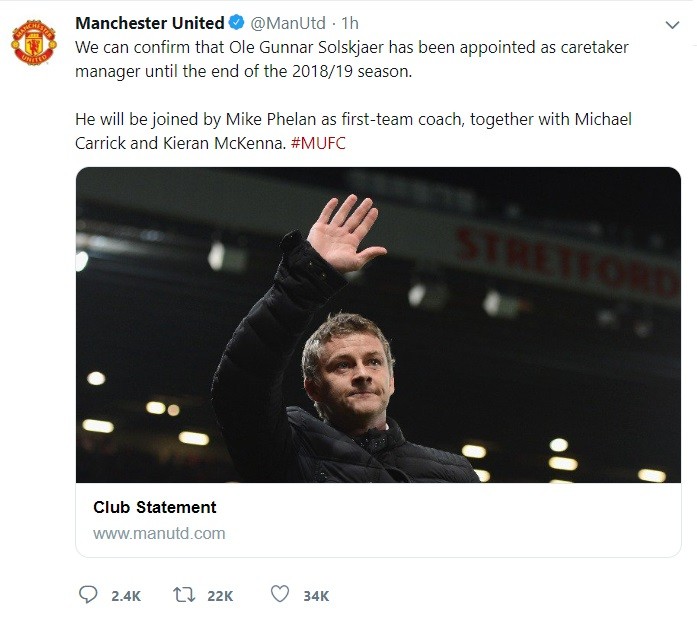Open the Solskjaer waving photo preview
Screen dimensions: 697x618
[378, 325]
